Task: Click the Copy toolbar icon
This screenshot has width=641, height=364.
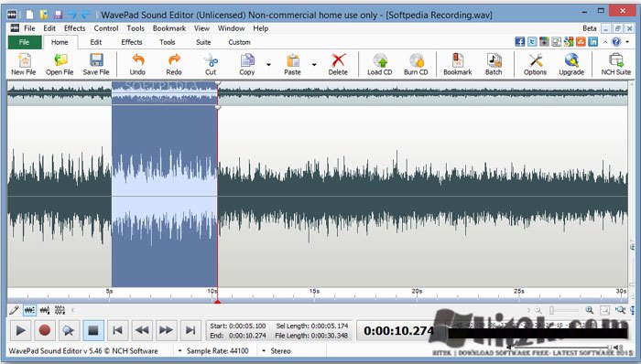Action: pyautogui.click(x=247, y=64)
